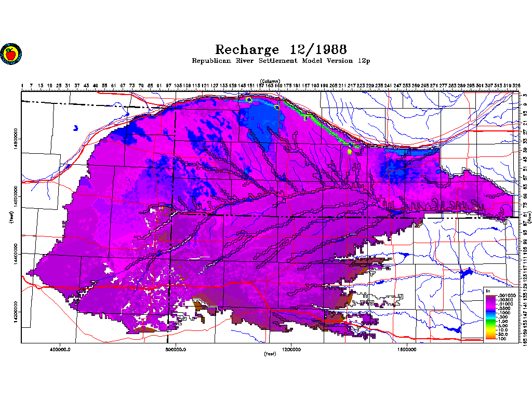Click row number 129 on the row axis
Image resolution: width=532 pixels, height=399 pixels.
point(525,287)
